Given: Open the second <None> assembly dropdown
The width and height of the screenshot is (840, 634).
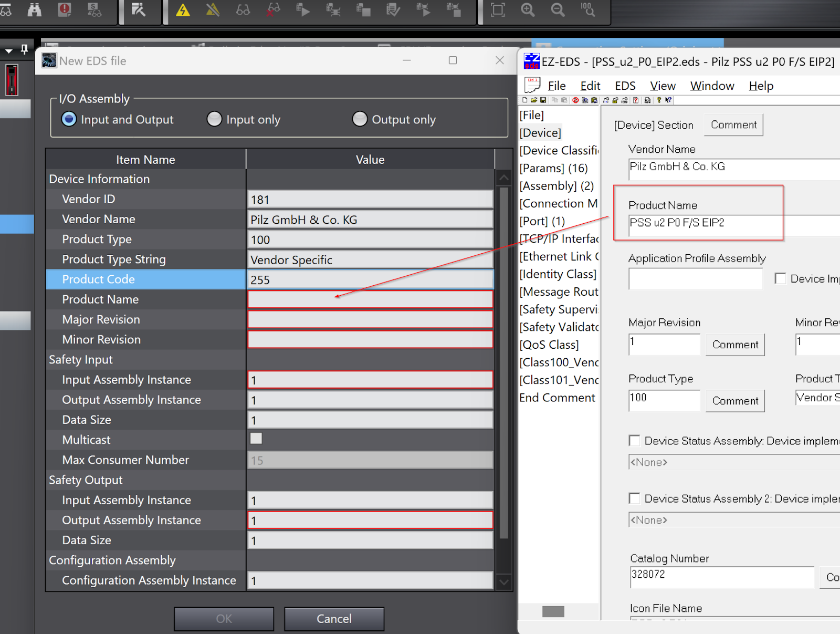Looking at the screenshot, I should click(x=734, y=520).
